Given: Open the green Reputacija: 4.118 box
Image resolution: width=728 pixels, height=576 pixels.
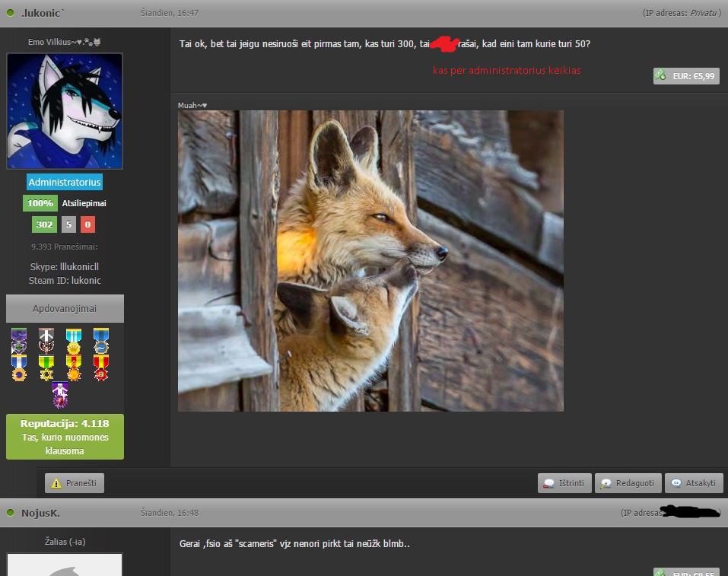Looking at the screenshot, I should [x=65, y=437].
